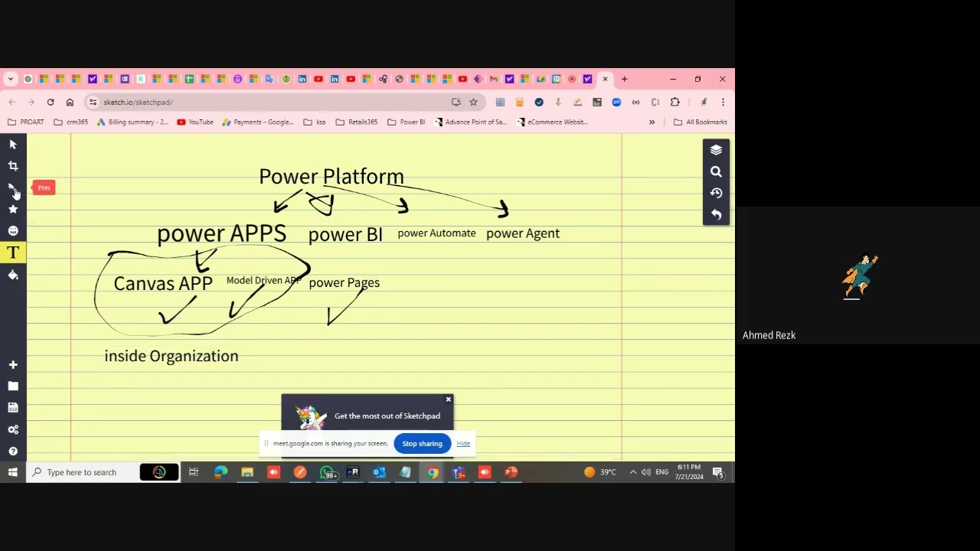Go to browser Home page
Image resolution: width=980 pixels, height=551 pixels.
coord(70,102)
